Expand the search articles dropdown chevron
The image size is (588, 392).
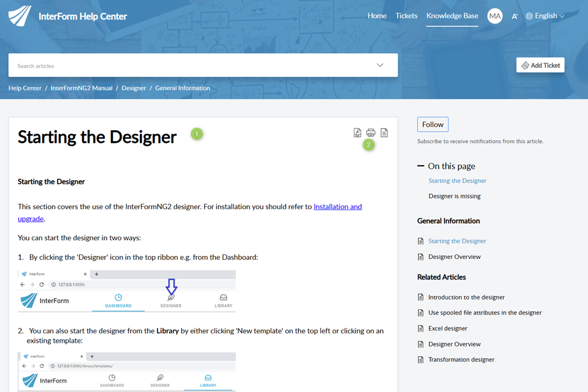coord(380,65)
